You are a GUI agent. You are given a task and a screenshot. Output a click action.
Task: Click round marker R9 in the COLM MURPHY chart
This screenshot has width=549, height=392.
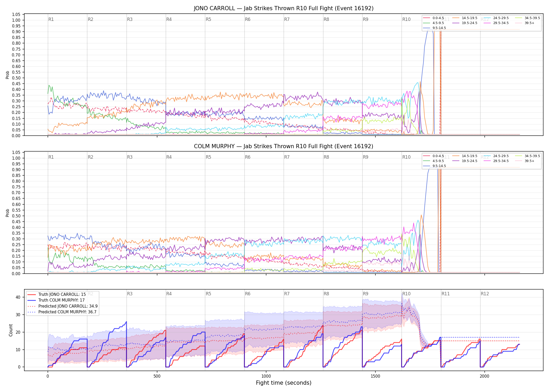365,157
